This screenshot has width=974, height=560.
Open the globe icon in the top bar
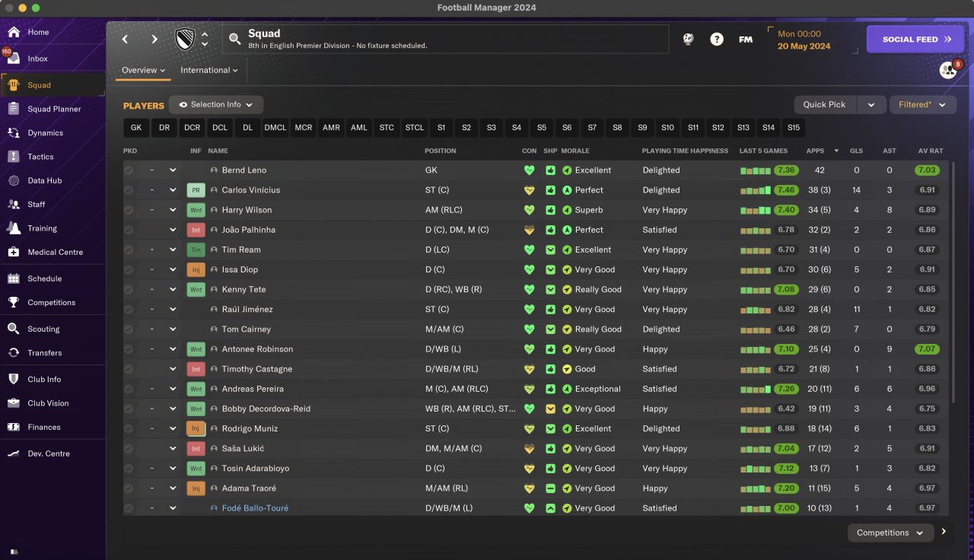pyautogui.click(x=688, y=39)
